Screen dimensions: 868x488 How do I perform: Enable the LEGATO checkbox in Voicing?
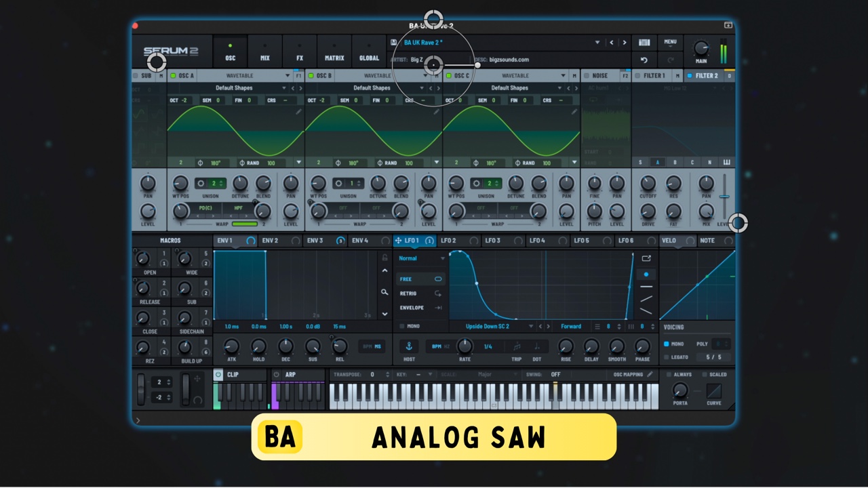[667, 357]
